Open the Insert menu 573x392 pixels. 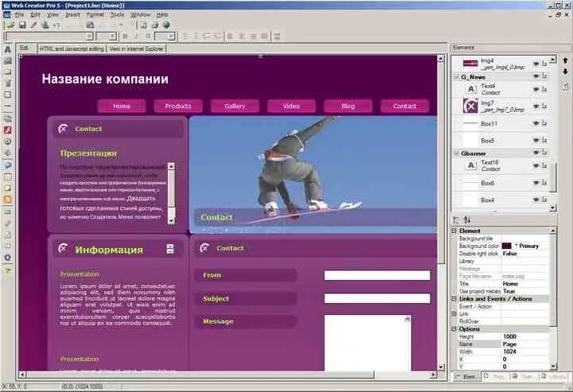tap(72, 15)
